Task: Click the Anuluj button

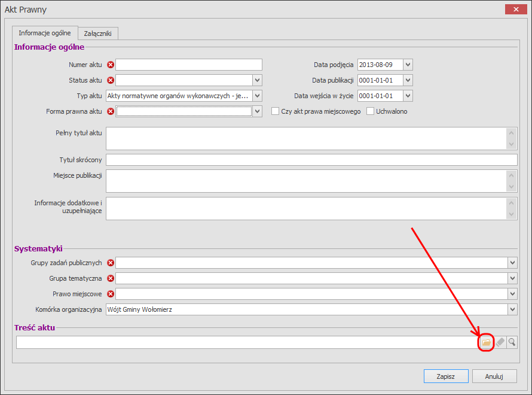Action: [494, 376]
